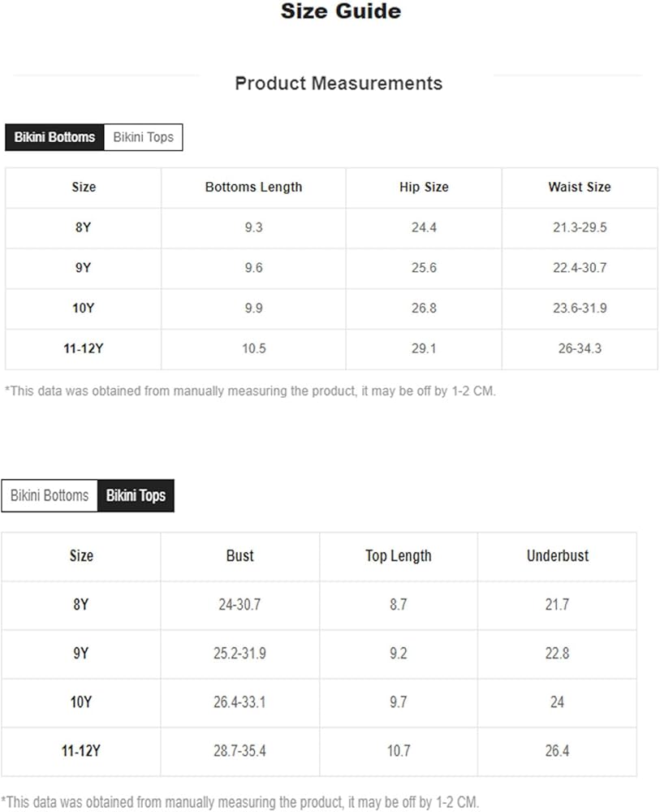
Task: Click the Underbust column header
Action: tap(558, 556)
